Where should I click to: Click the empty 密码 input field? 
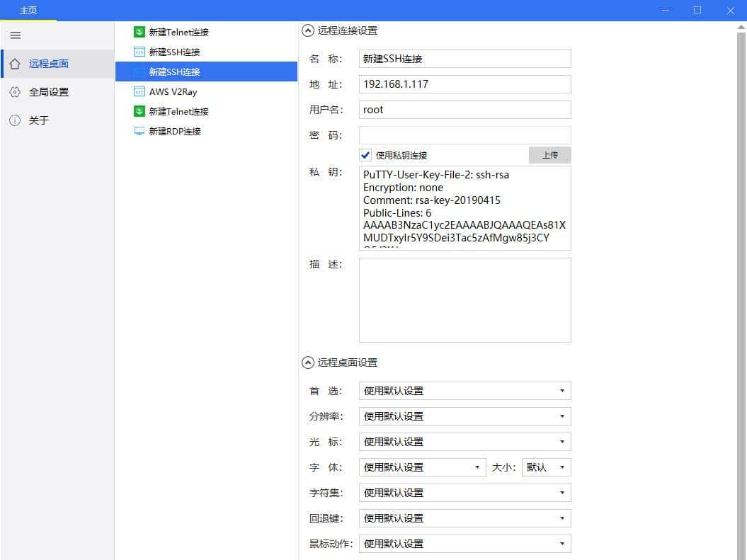[464, 135]
